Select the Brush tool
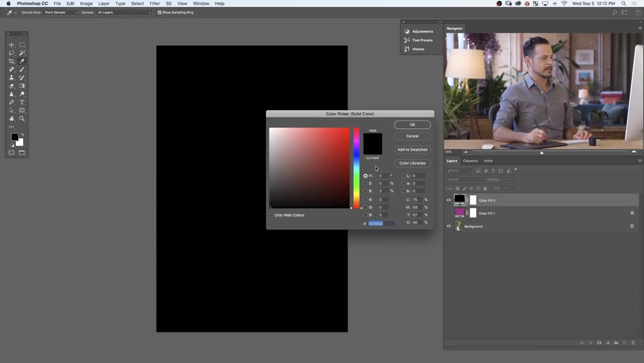This screenshot has width=644, height=363. tap(22, 69)
